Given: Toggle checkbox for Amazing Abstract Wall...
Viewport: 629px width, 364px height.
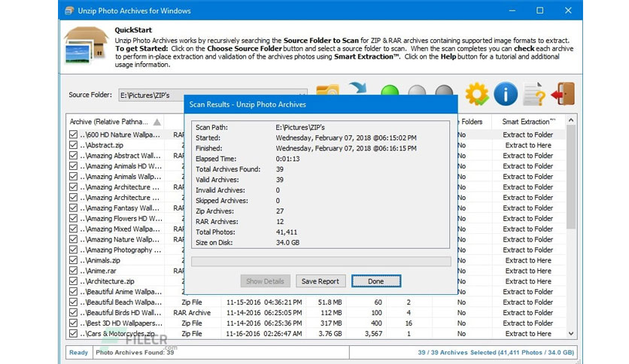Looking at the screenshot, I should pyautogui.click(x=73, y=155).
